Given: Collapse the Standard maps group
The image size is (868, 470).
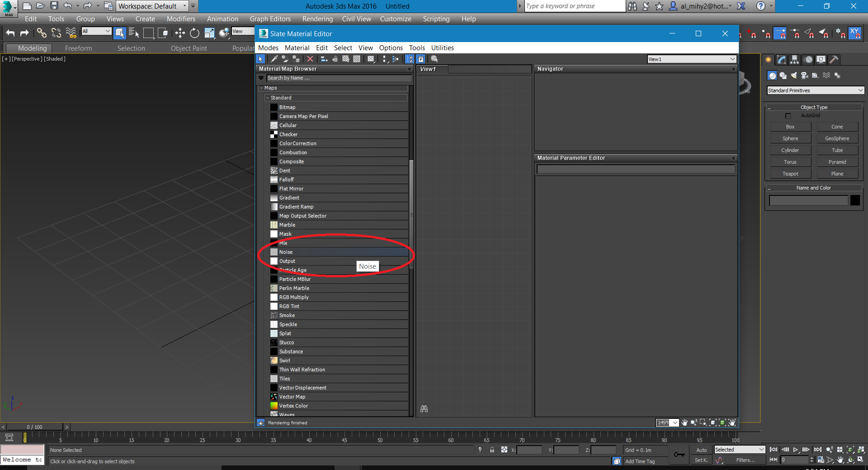Looking at the screenshot, I should point(268,98).
